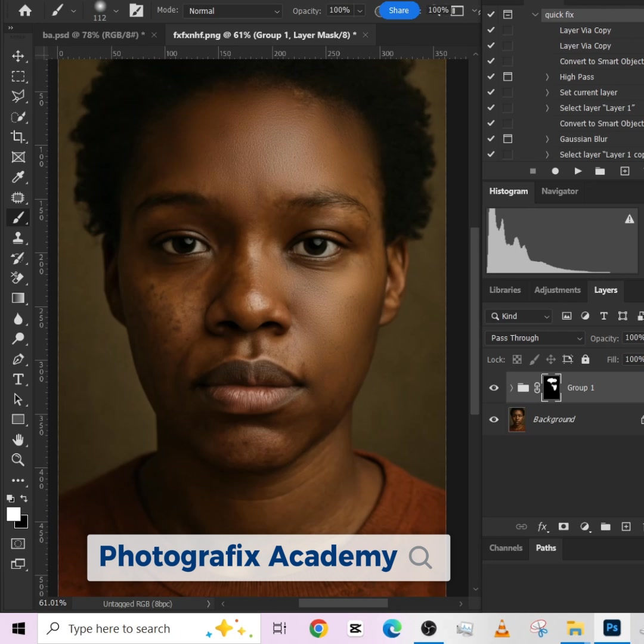Select the Path Selection tool
This screenshot has height=644, width=644.
click(18, 399)
